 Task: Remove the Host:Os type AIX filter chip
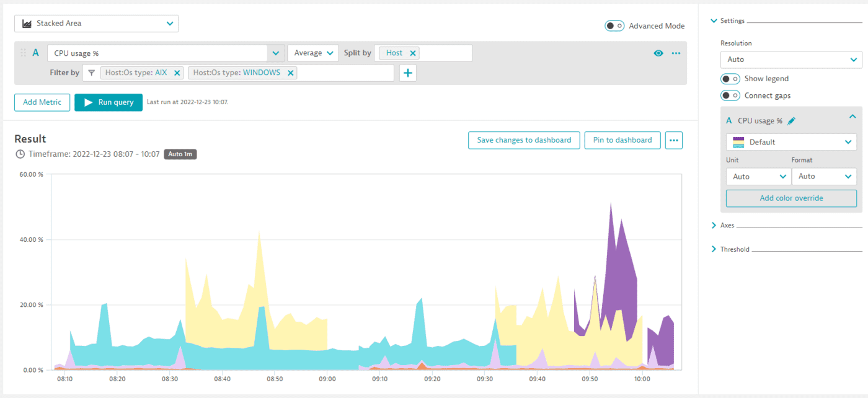pyautogui.click(x=177, y=73)
